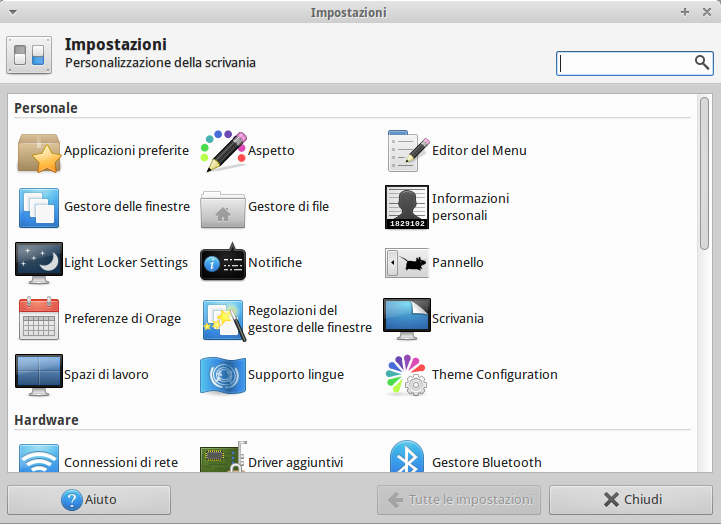Click the Hardware section heading

tap(46, 420)
